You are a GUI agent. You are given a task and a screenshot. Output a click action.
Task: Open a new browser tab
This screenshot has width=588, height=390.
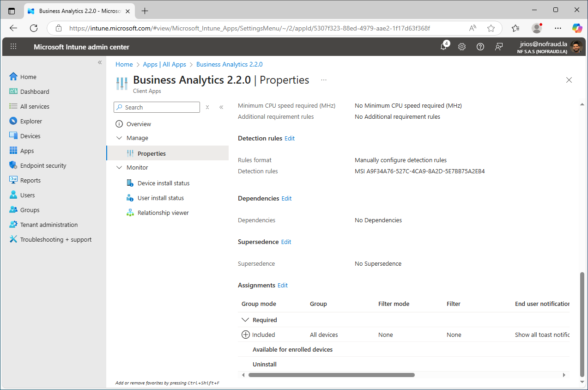(x=145, y=11)
